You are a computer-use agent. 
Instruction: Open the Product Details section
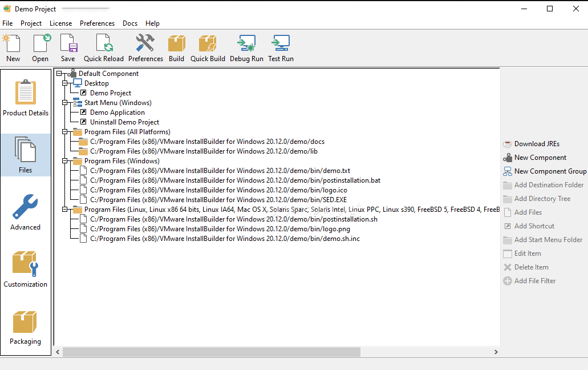point(26,98)
